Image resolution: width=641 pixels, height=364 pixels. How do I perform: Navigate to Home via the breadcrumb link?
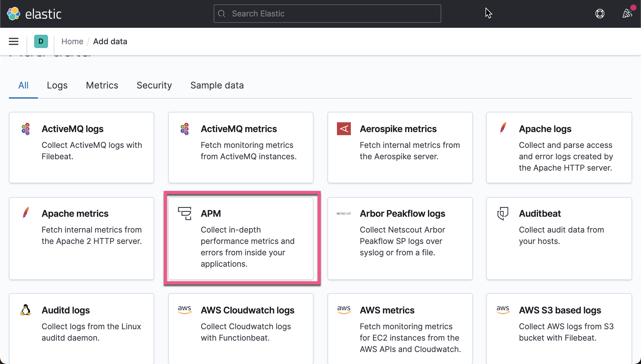tap(72, 41)
